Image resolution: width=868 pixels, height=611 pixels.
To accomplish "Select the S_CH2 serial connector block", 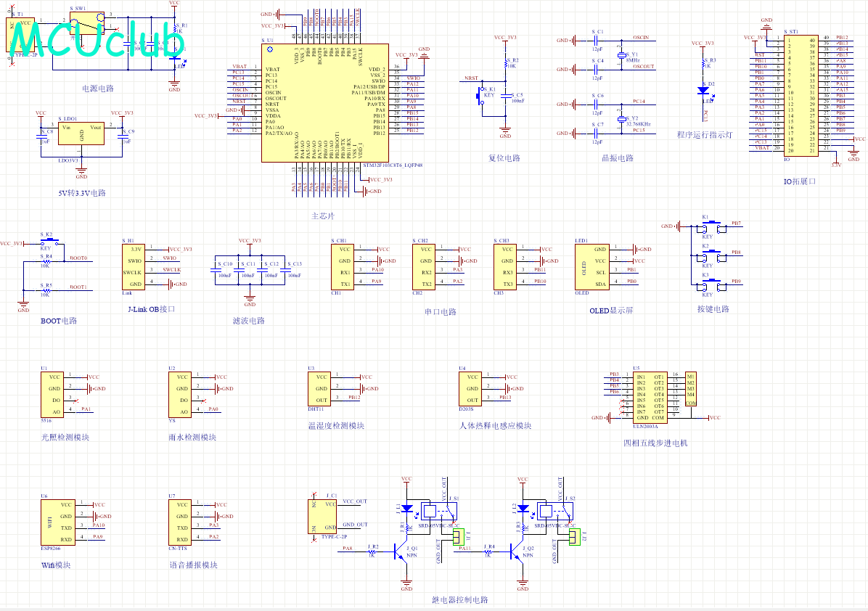I will [x=424, y=267].
